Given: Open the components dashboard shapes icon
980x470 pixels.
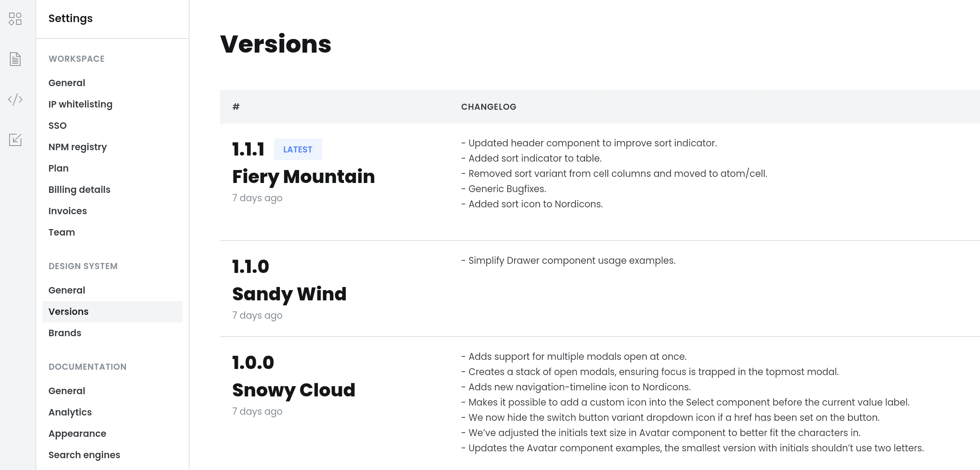Looking at the screenshot, I should point(15,19).
